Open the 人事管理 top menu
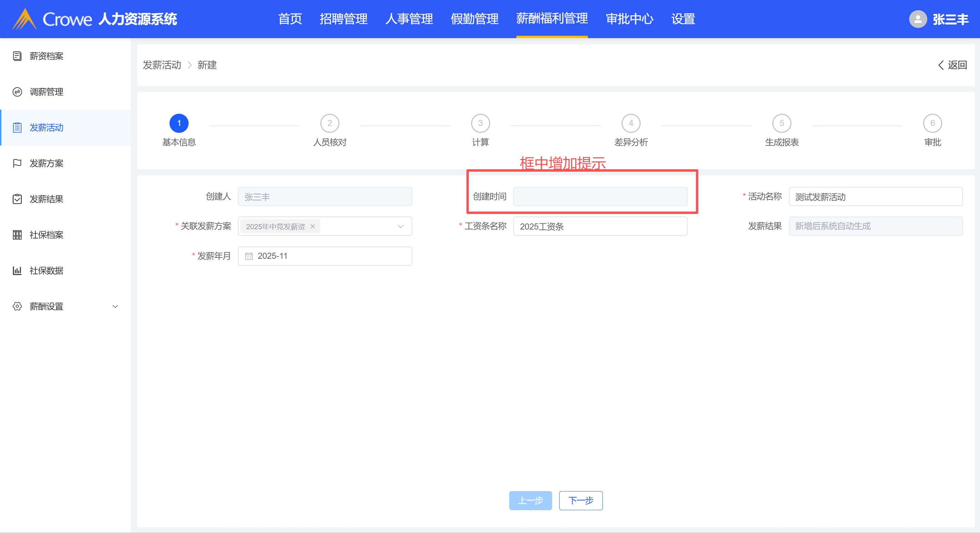This screenshot has height=533, width=980. point(409,19)
